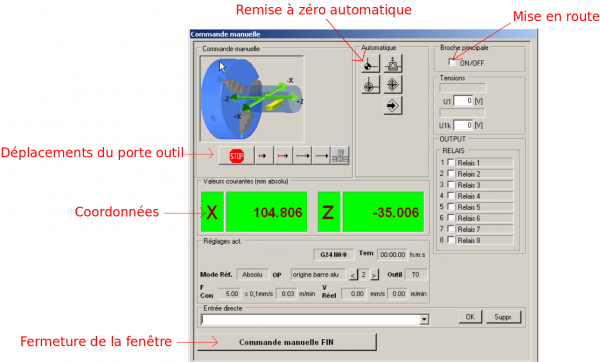
Task: Click the Commande manuelle FIN button
Action: 287,342
